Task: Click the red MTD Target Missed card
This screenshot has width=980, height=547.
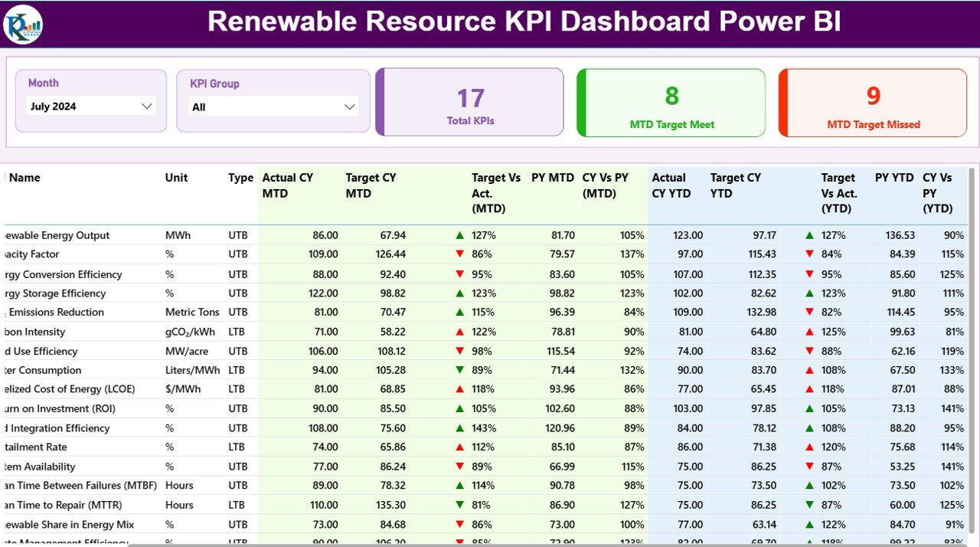Action: tap(872, 102)
